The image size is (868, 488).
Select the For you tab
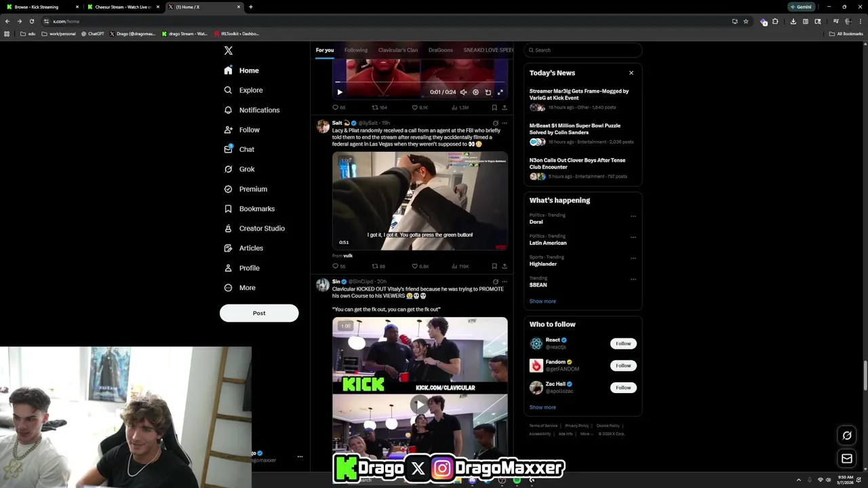(325, 50)
